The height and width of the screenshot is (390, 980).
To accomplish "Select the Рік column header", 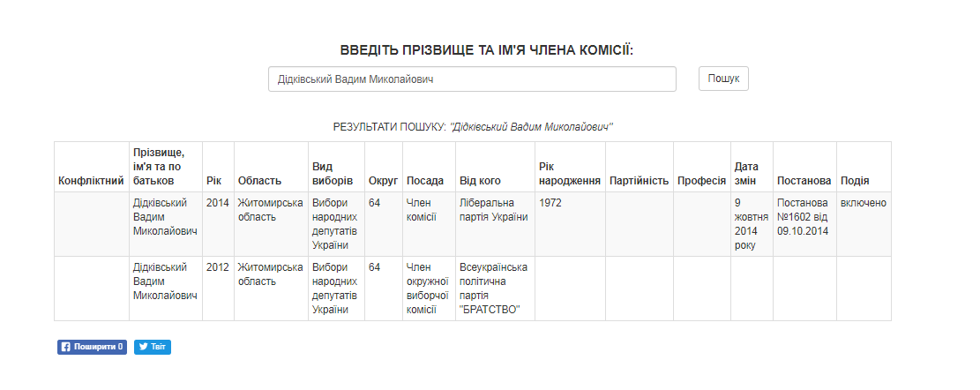I will (213, 181).
